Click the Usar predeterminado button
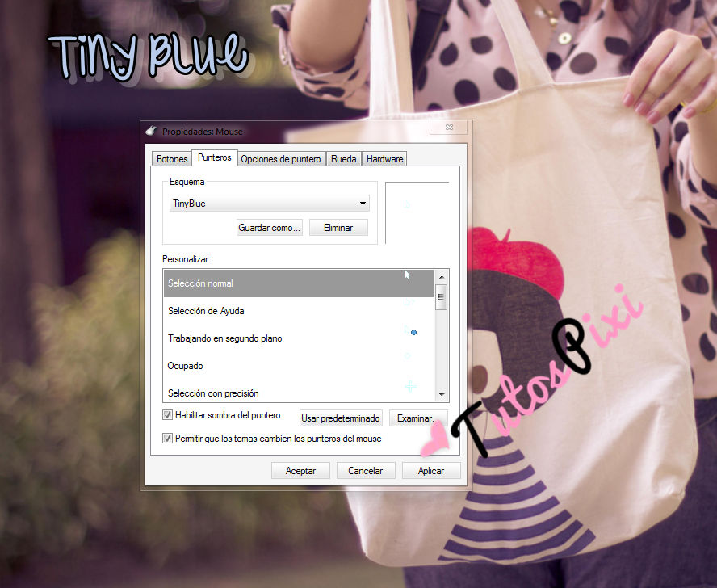 click(x=340, y=418)
